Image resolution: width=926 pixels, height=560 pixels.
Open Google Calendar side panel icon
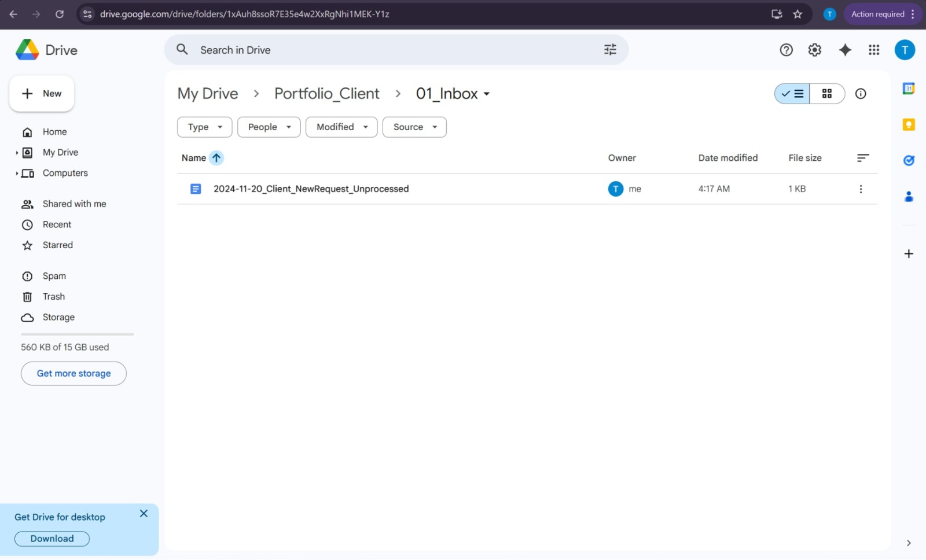pos(909,89)
